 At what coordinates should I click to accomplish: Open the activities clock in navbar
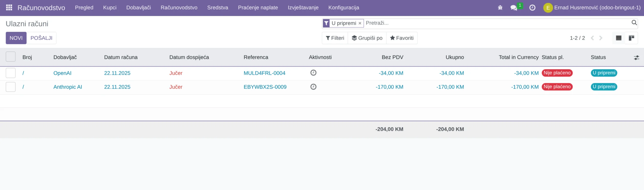tap(532, 8)
